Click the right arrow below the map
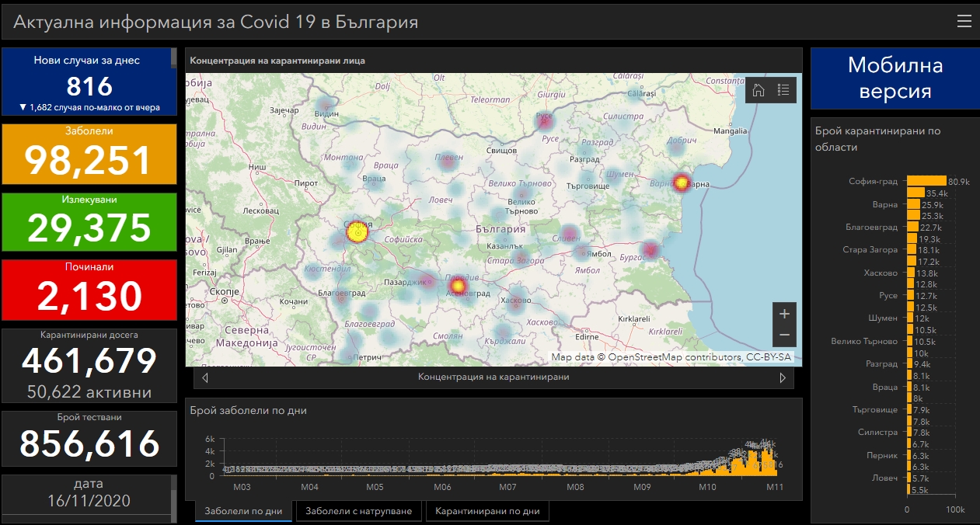Image resolution: width=980 pixels, height=525 pixels. click(783, 377)
